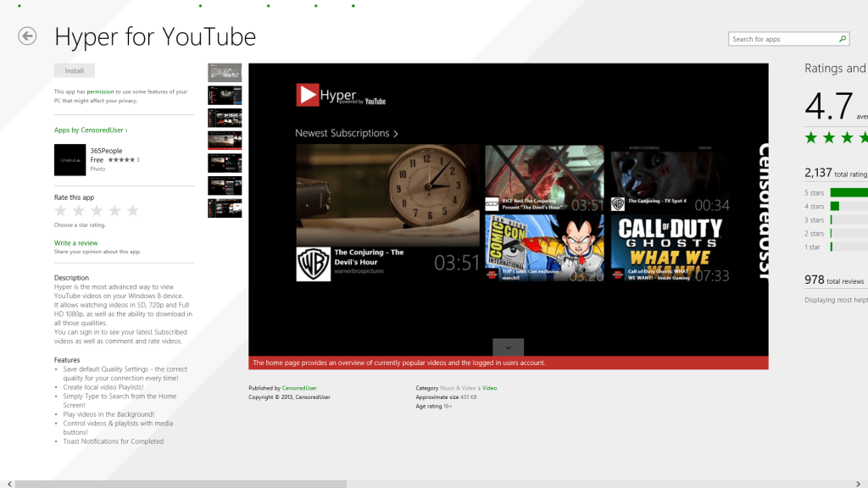
Task: Select the fourth screenshot thumbnail
Action: click(x=225, y=141)
